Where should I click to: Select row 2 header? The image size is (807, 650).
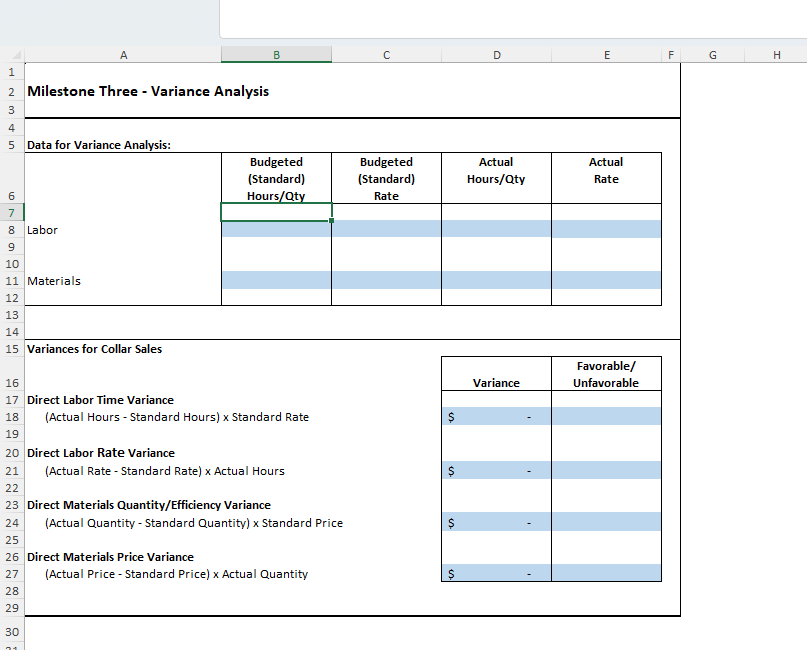tap(12, 92)
